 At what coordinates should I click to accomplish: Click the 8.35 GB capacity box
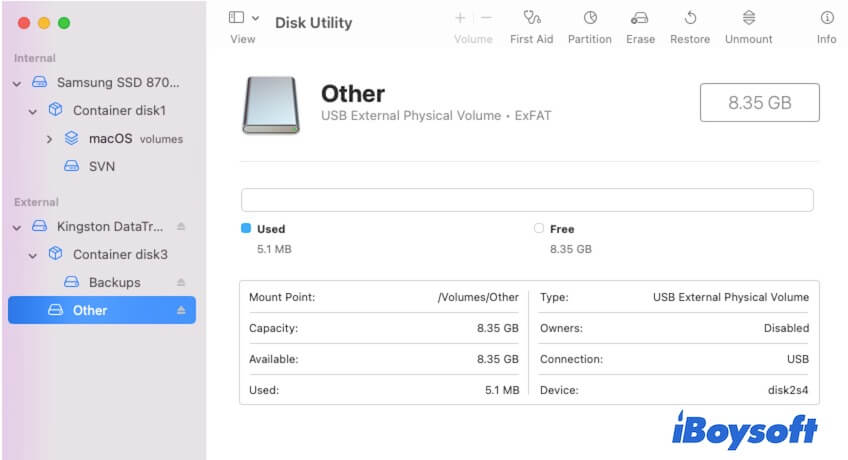[x=759, y=102]
